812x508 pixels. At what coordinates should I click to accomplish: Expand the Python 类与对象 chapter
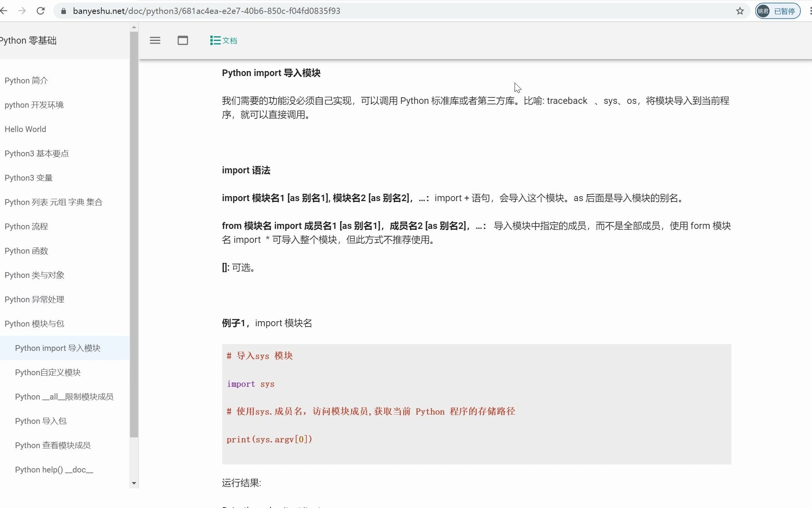[34, 275]
